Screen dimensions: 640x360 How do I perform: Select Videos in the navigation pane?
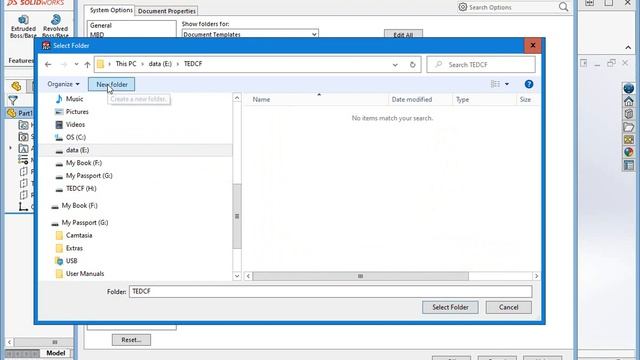click(75, 124)
